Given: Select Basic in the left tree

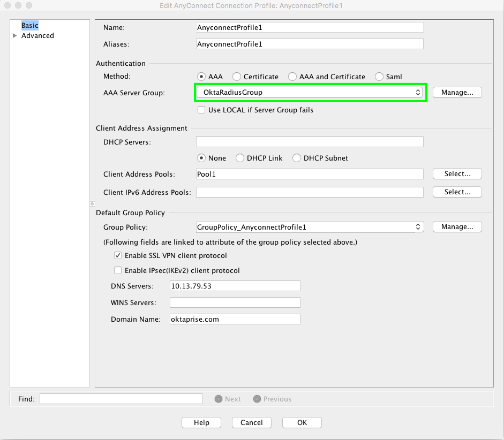Looking at the screenshot, I should pyautogui.click(x=29, y=26).
